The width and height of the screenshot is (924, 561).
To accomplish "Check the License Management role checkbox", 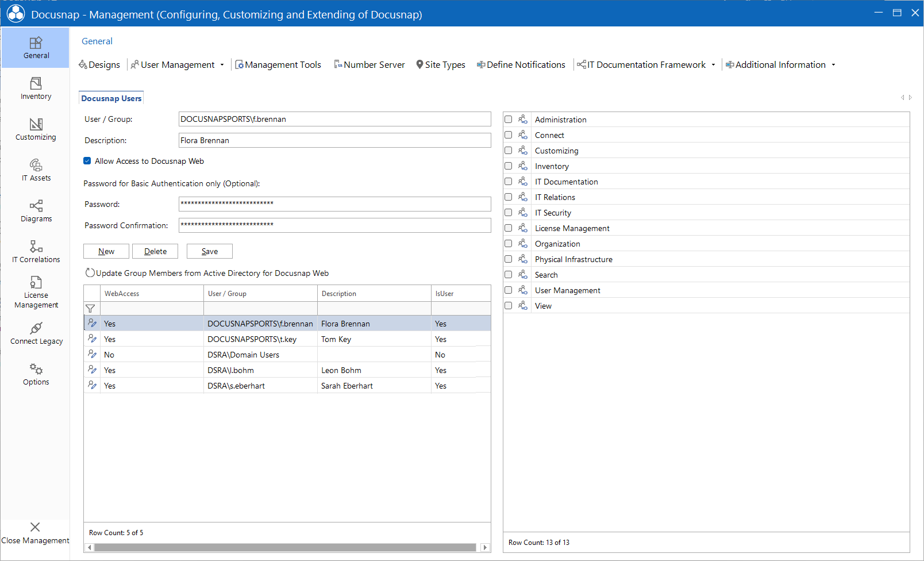I will [508, 228].
